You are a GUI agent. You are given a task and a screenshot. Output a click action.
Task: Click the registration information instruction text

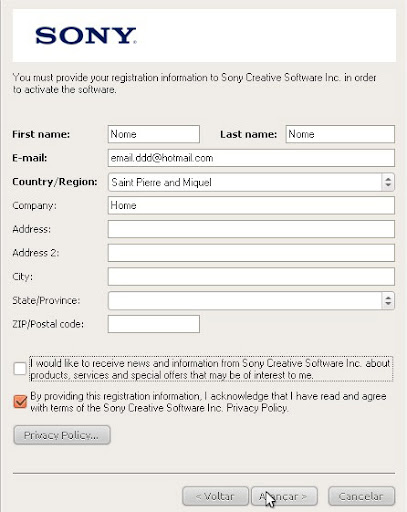point(194,83)
